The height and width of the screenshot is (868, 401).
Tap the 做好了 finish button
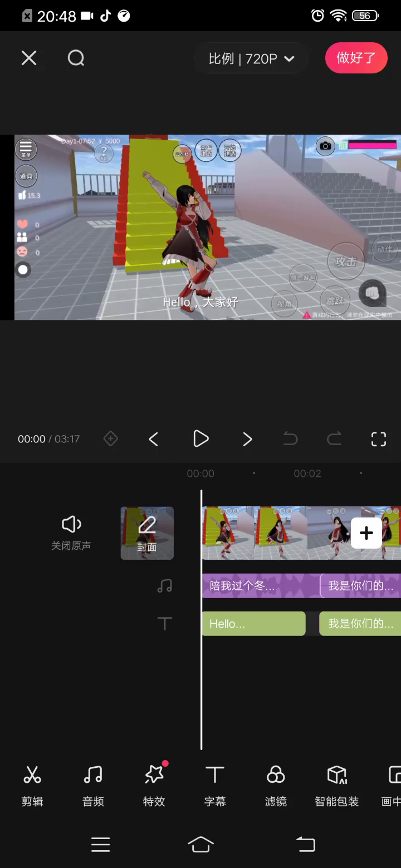[356, 58]
